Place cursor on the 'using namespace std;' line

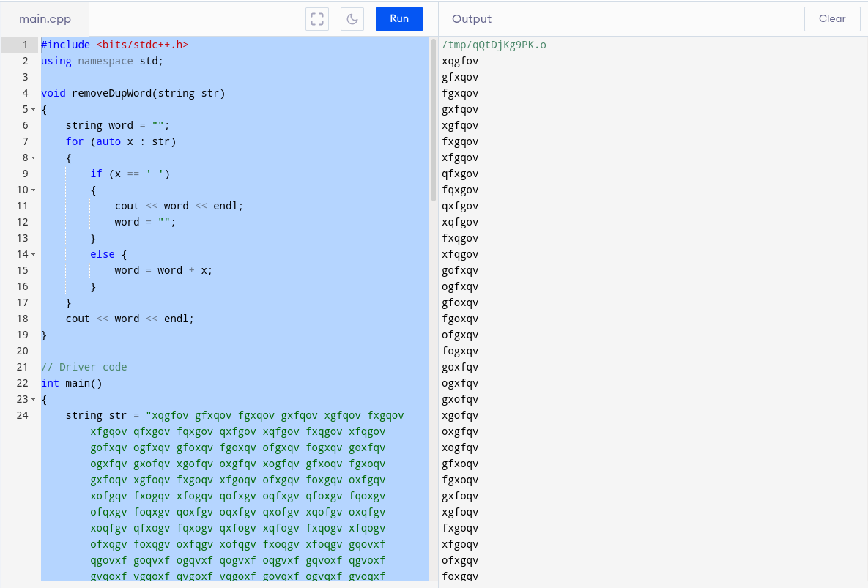point(102,61)
